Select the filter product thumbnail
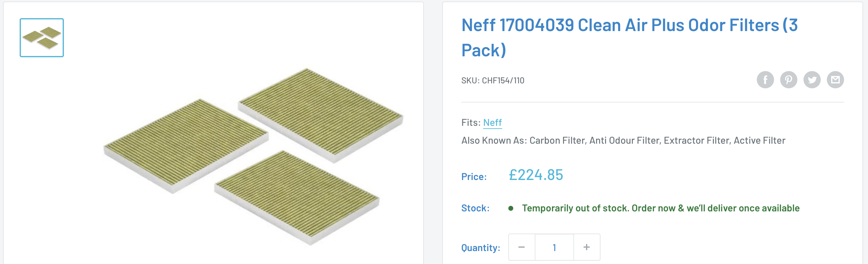Viewport: 868px width, 264px height. pyautogui.click(x=42, y=38)
